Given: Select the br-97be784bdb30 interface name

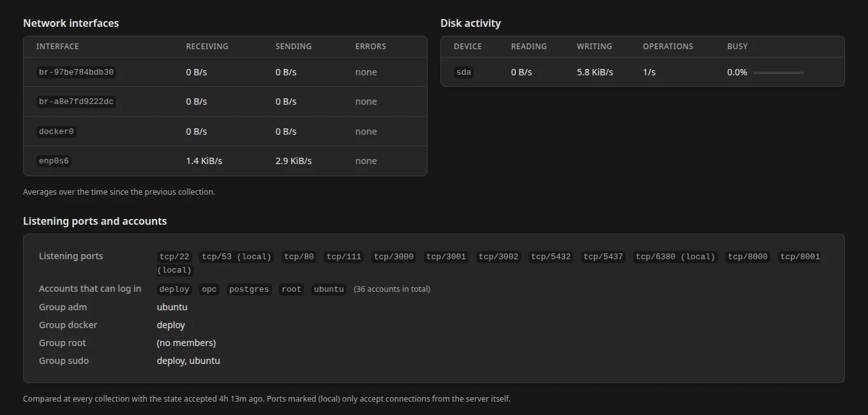Looking at the screenshot, I should pyautogui.click(x=76, y=72).
